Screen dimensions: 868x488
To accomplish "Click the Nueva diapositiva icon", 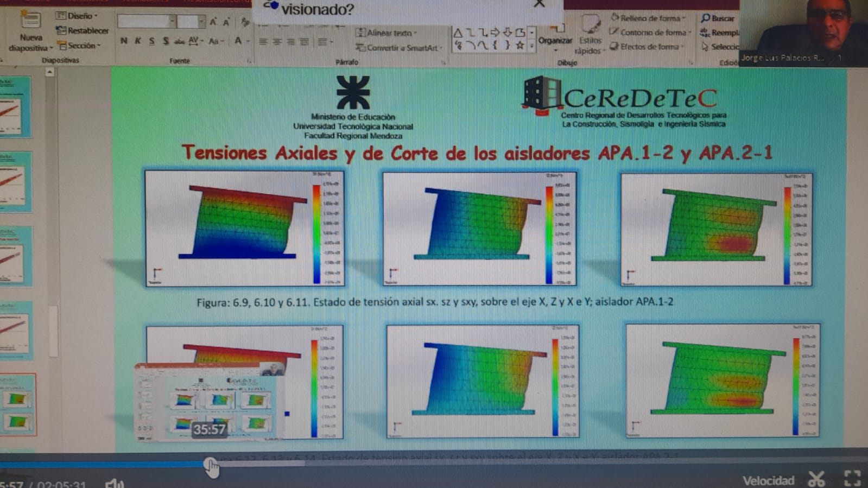I will [x=30, y=22].
